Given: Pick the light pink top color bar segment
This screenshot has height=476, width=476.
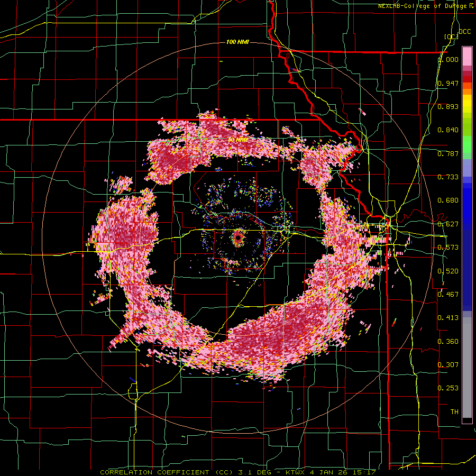Looking at the screenshot, I should pyautogui.click(x=467, y=56).
